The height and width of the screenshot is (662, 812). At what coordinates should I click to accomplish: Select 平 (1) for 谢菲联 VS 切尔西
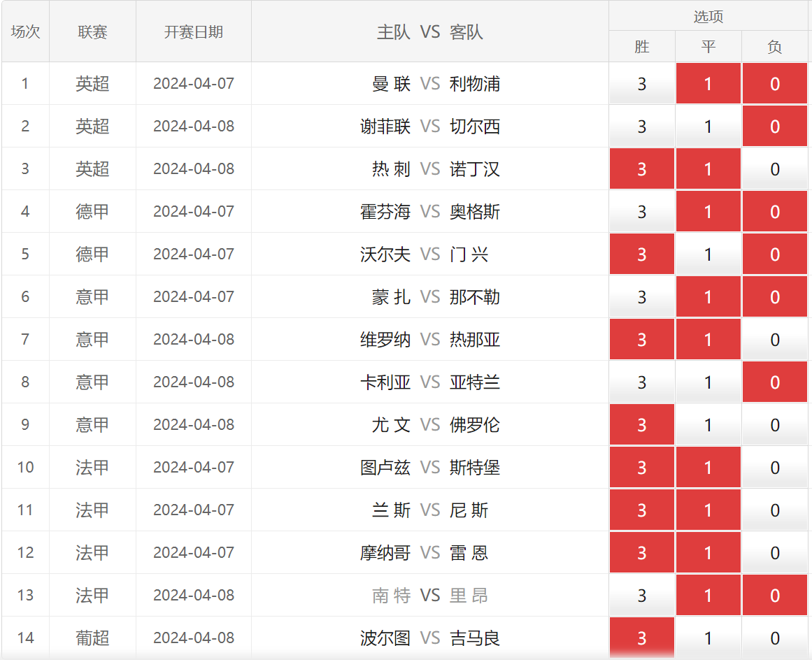coord(708,127)
